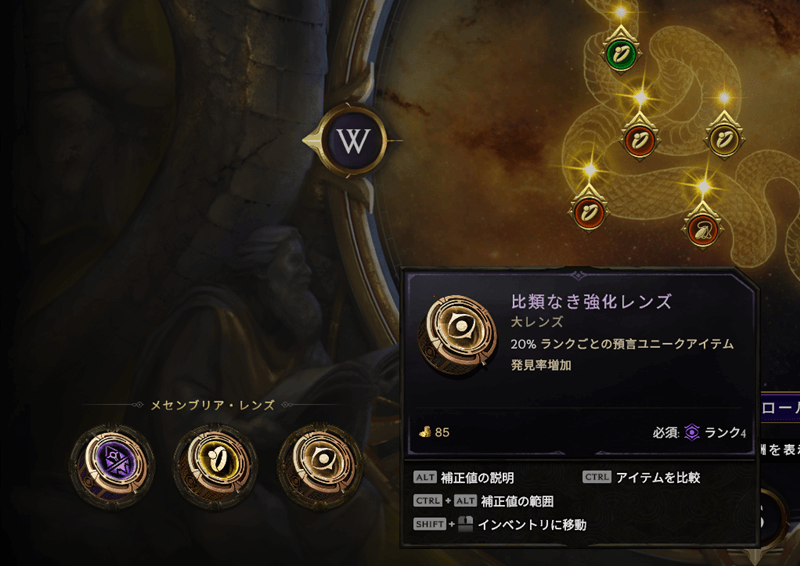
Task: Click the large lens image in tooltip
Action: 458,334
